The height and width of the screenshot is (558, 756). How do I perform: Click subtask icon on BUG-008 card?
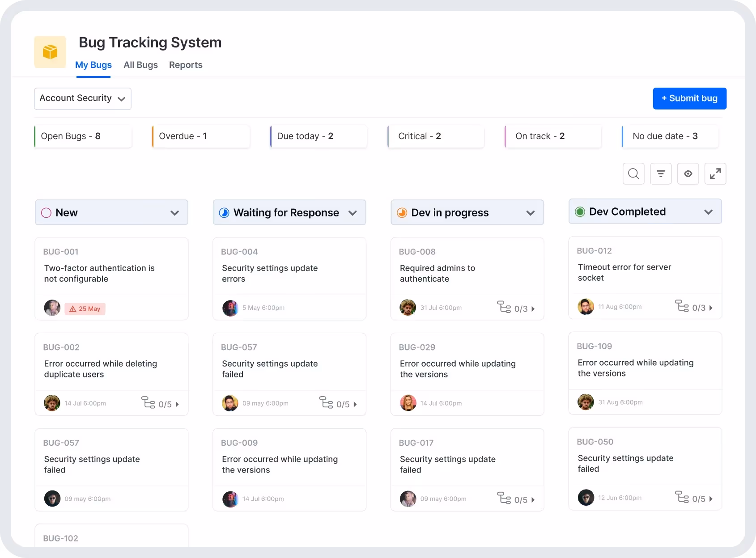(x=504, y=307)
